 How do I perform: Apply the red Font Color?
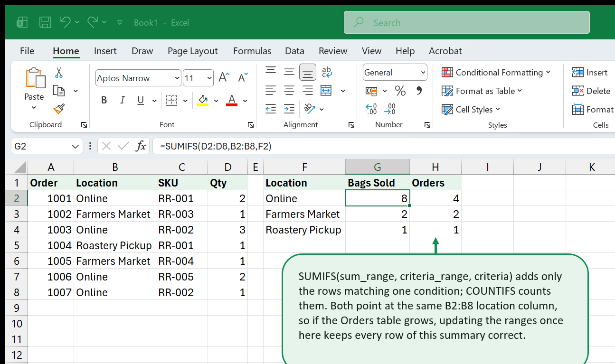pyautogui.click(x=232, y=100)
